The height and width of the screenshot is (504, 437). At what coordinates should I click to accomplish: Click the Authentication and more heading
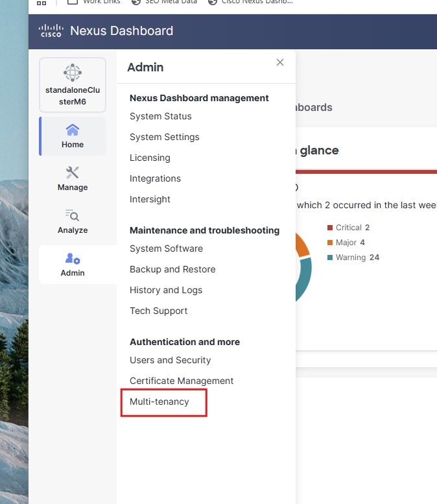[185, 342]
